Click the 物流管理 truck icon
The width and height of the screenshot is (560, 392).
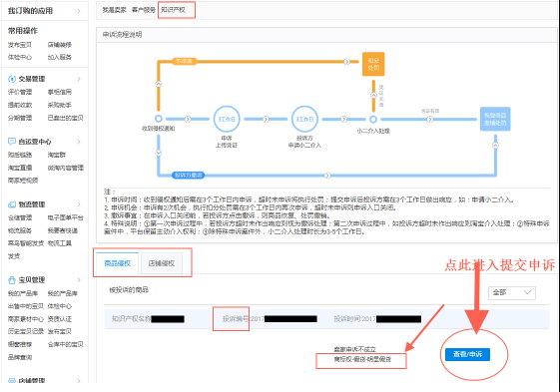[12, 204]
